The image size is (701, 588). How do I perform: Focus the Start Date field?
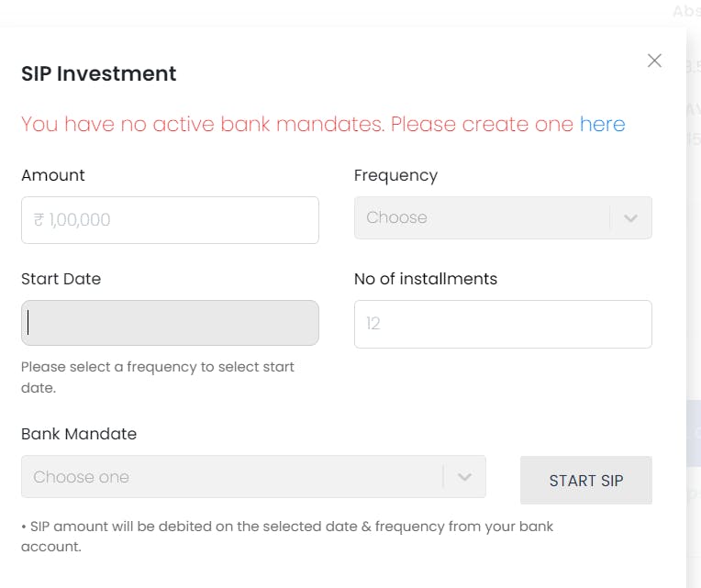point(170,323)
